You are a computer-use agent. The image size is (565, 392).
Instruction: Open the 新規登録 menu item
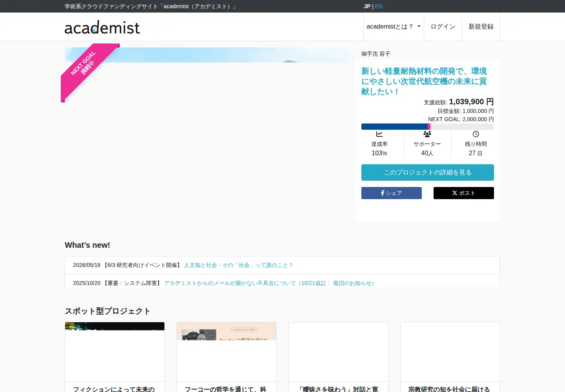pos(481,27)
